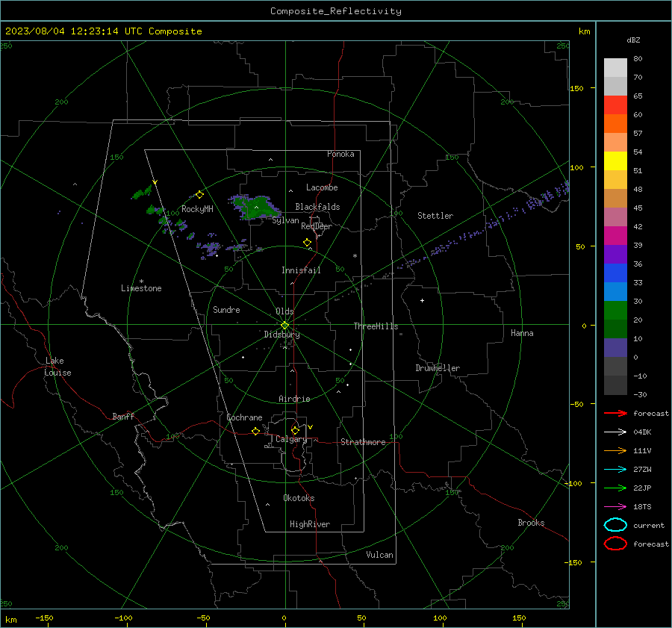Screen dimensions: 672x628
Task: Click the red forecast arrow in legend
Action: (615, 413)
